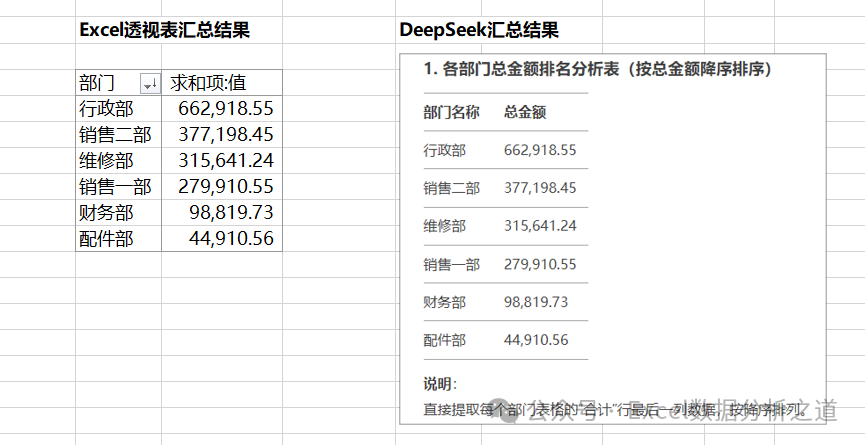The height and width of the screenshot is (445, 865).
Task: Click DeepSeek amount 279,910.55
Action: point(540,264)
